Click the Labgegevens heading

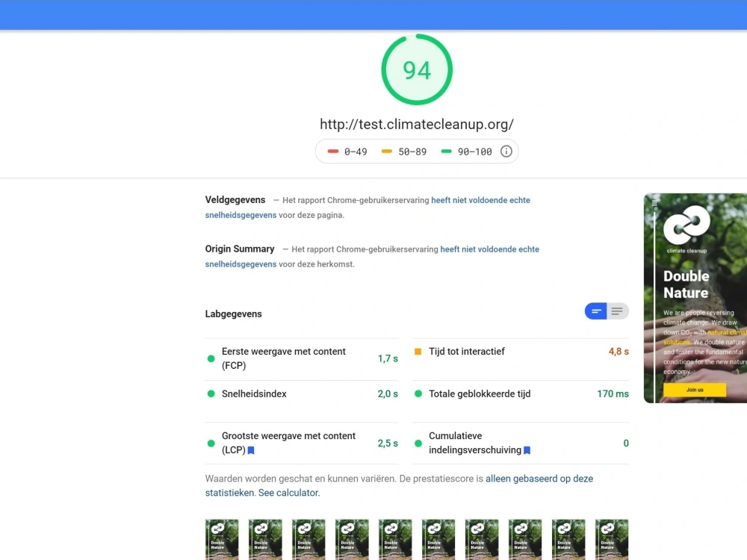(233, 314)
